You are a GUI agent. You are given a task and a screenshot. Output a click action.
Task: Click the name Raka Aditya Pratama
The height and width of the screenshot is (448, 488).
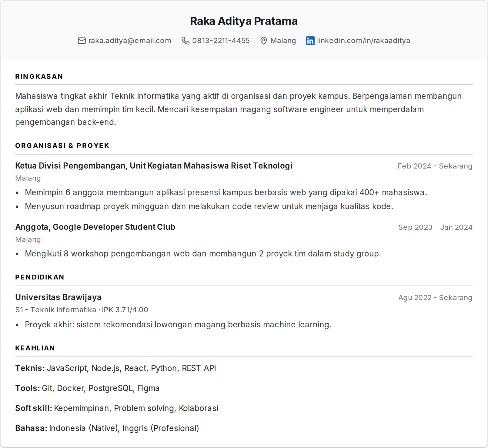pyautogui.click(x=244, y=21)
